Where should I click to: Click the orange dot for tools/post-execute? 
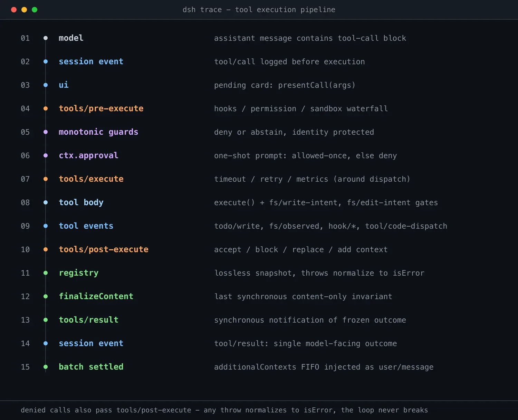[46, 249]
